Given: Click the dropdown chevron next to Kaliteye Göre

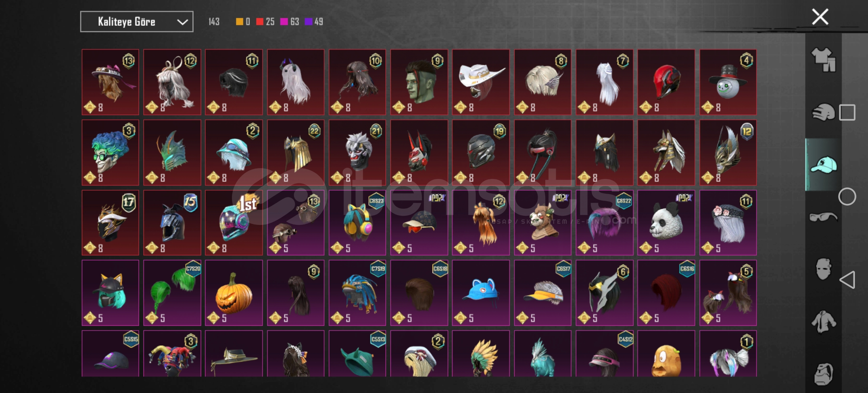Looking at the screenshot, I should 182,22.
